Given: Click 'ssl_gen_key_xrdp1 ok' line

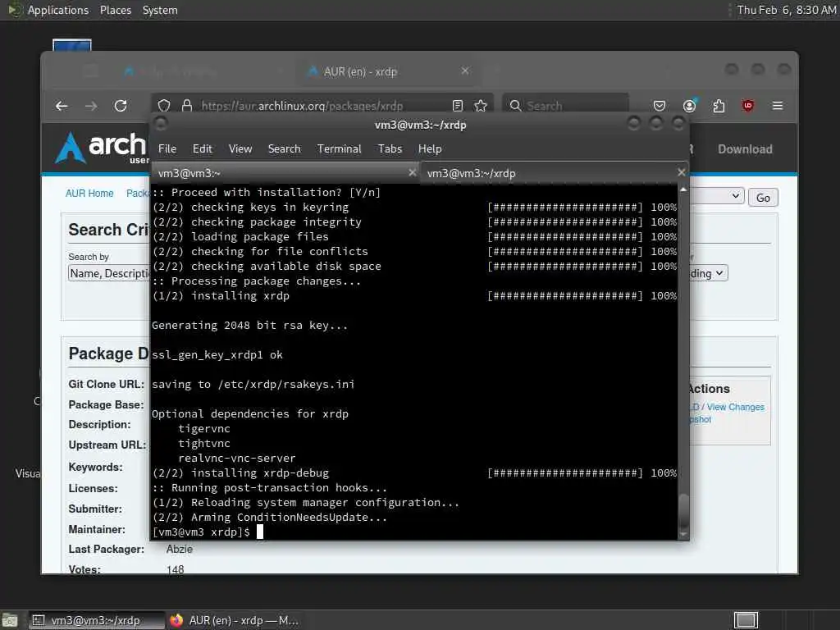Looking at the screenshot, I should 217,354.
